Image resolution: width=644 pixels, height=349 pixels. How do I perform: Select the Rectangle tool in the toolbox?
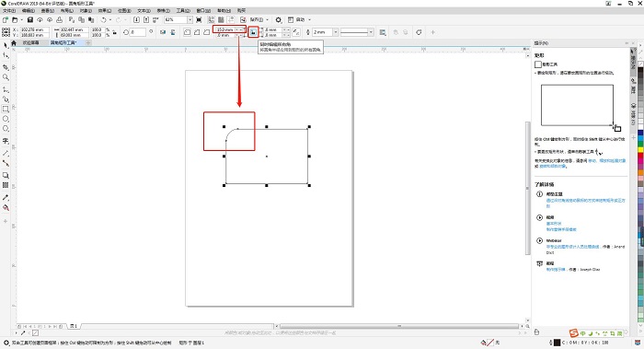click(x=6, y=109)
